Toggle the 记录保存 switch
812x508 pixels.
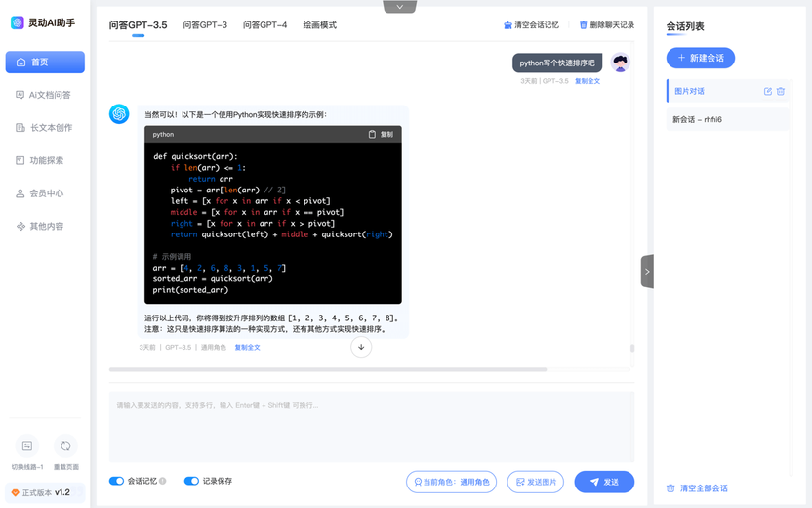[191, 481]
